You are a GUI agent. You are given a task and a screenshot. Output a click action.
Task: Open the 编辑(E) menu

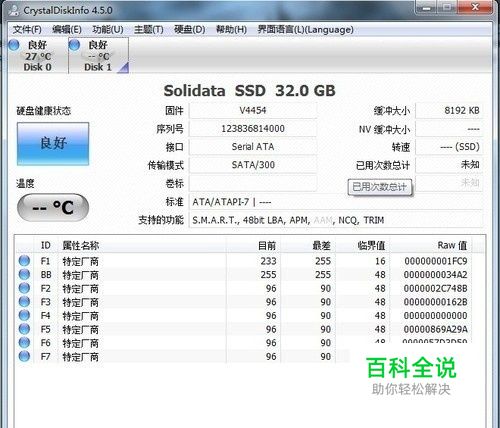[67, 30]
